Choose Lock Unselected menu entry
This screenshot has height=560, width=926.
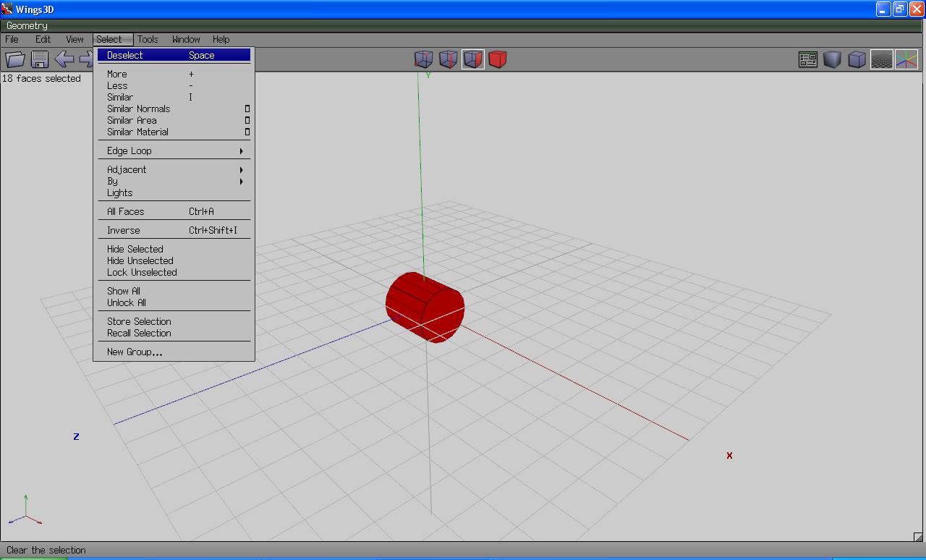coord(174,273)
